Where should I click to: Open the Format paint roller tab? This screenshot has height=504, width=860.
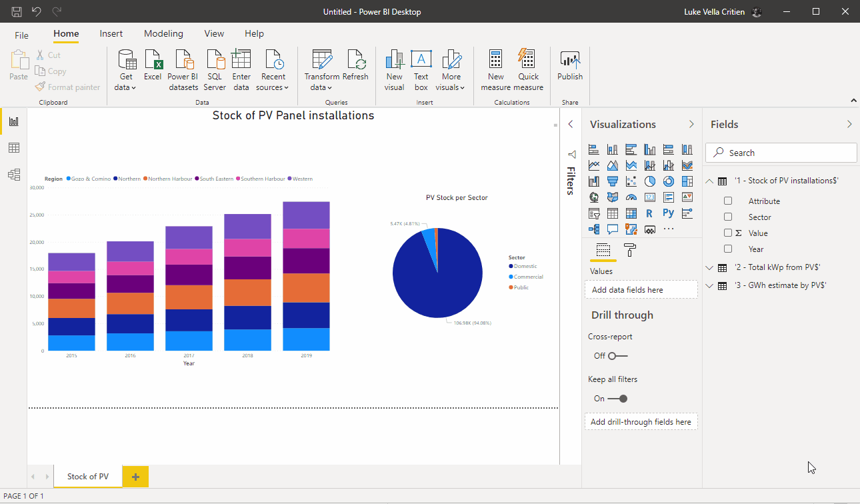[629, 250]
